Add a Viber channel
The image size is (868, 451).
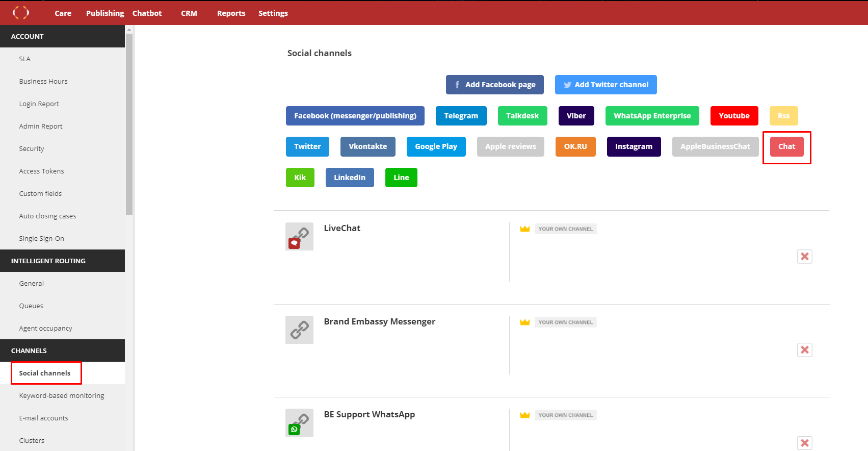click(576, 116)
